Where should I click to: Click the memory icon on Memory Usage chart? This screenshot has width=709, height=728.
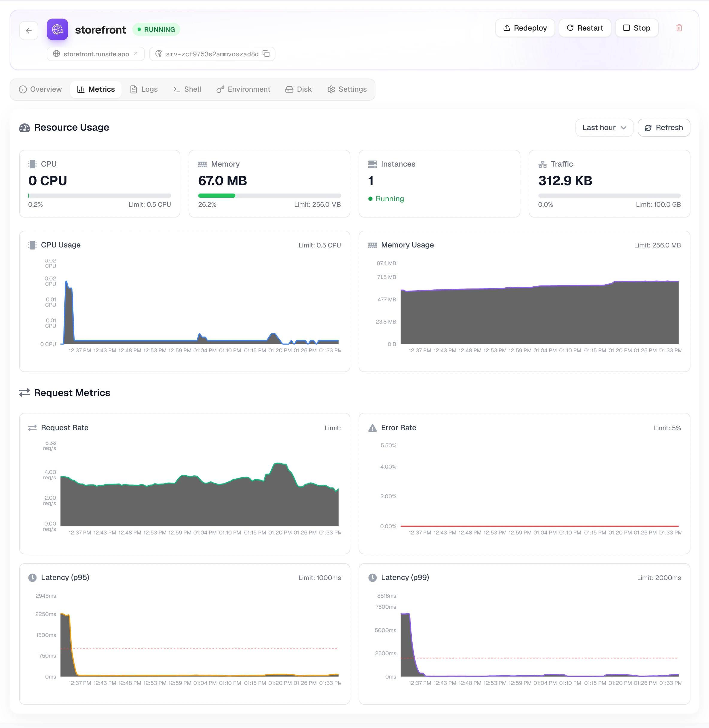coord(372,245)
